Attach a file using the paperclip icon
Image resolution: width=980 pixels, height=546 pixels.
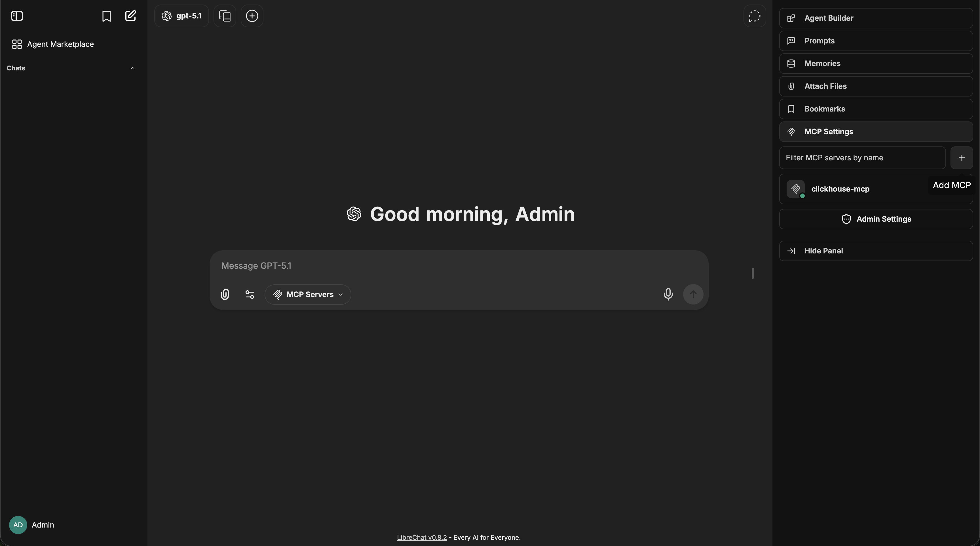[x=225, y=294]
